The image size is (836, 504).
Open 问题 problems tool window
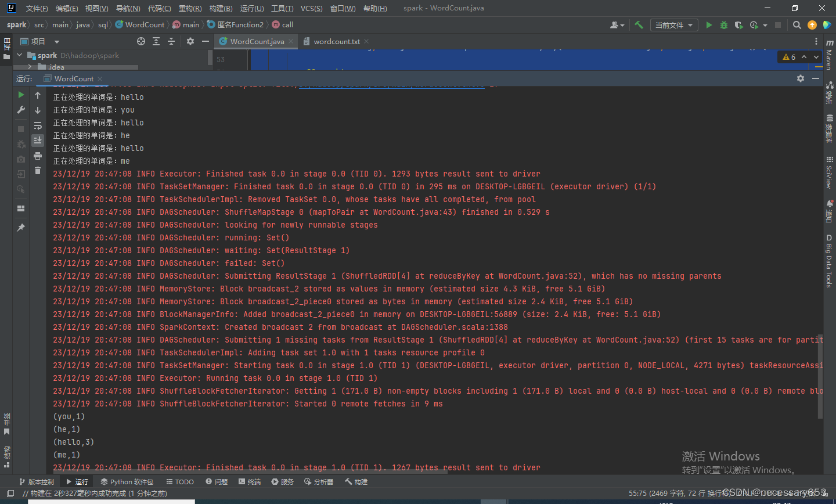(x=217, y=482)
